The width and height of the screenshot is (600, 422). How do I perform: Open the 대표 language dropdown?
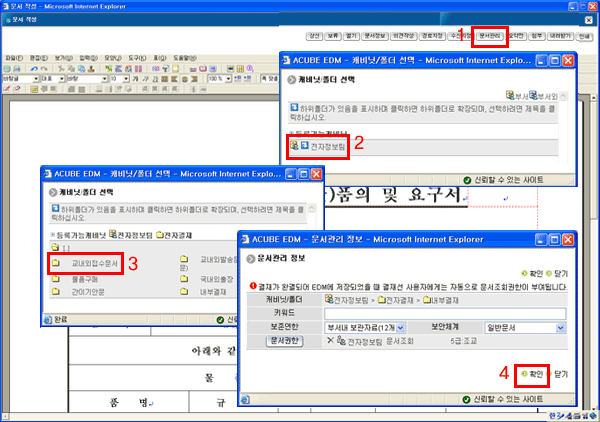[x=62, y=79]
